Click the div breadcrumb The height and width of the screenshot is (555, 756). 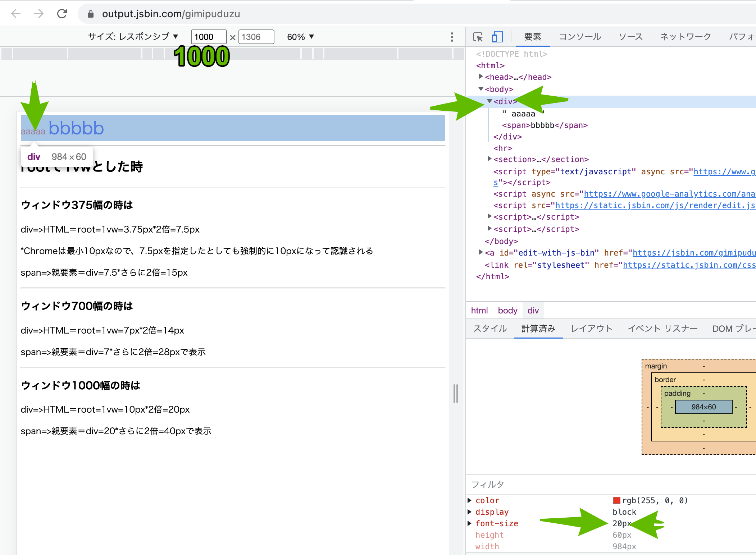coord(533,311)
